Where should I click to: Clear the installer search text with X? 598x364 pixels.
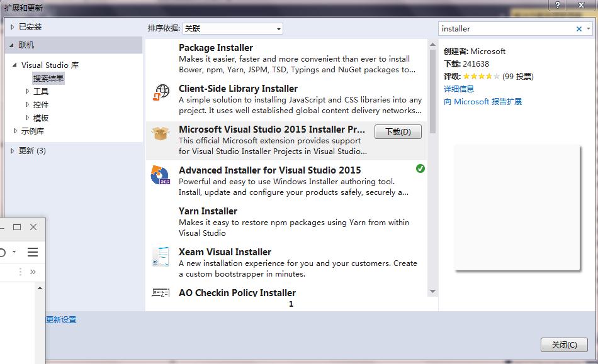579,29
